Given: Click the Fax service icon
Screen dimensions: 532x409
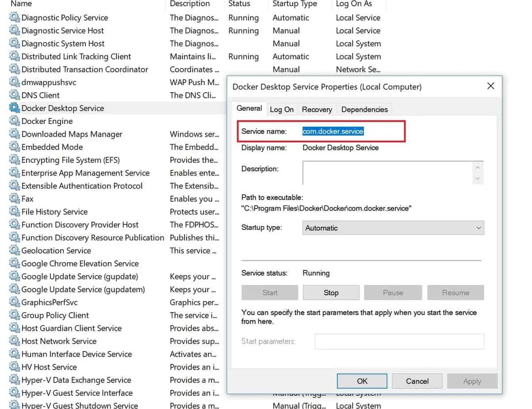Looking at the screenshot, I should (x=14, y=199).
